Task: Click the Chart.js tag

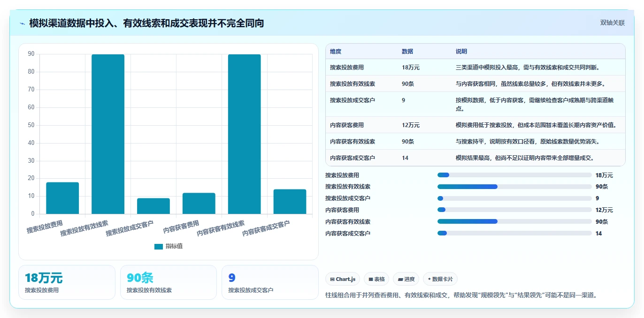Action: pyautogui.click(x=342, y=279)
